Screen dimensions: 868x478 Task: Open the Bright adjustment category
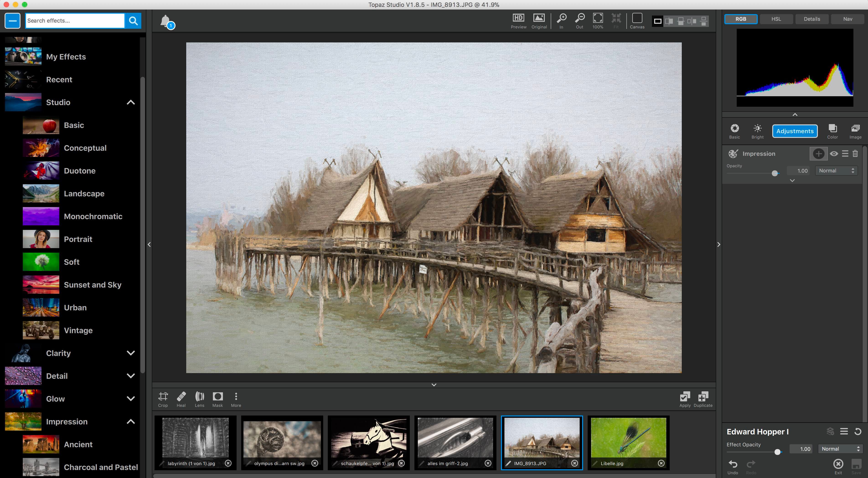757,131
